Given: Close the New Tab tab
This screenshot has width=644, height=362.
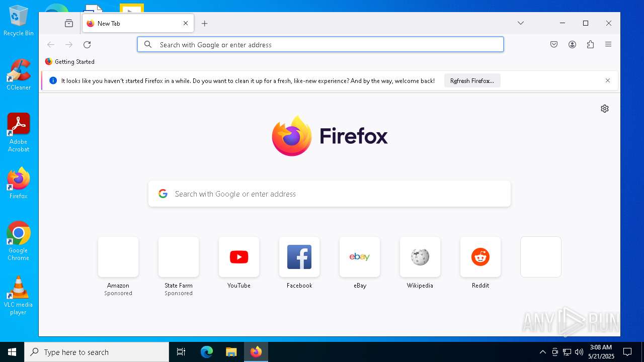Looking at the screenshot, I should tap(186, 23).
